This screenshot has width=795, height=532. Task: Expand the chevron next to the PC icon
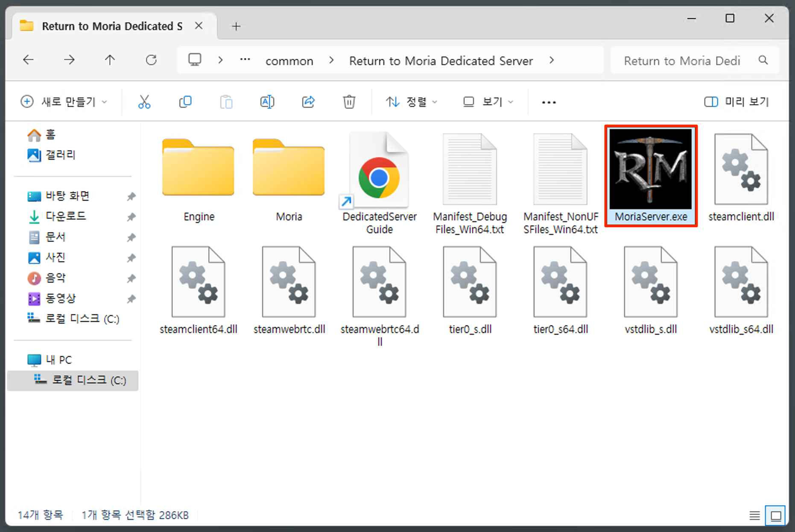click(x=220, y=60)
